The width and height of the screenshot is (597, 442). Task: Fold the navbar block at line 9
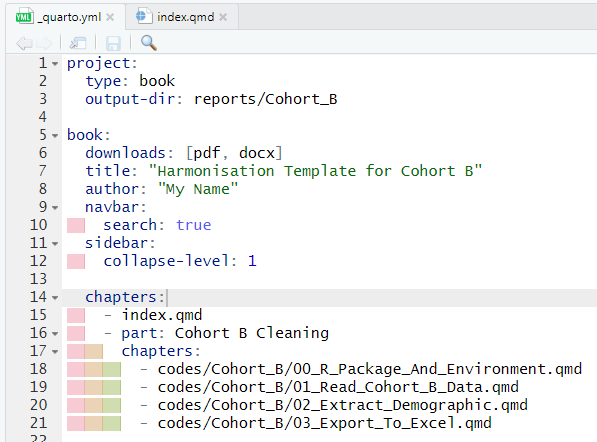55,207
